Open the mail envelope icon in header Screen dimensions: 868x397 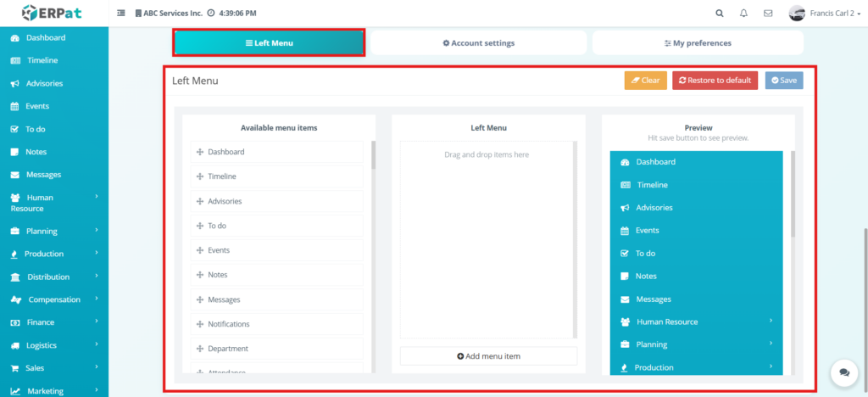tap(768, 14)
